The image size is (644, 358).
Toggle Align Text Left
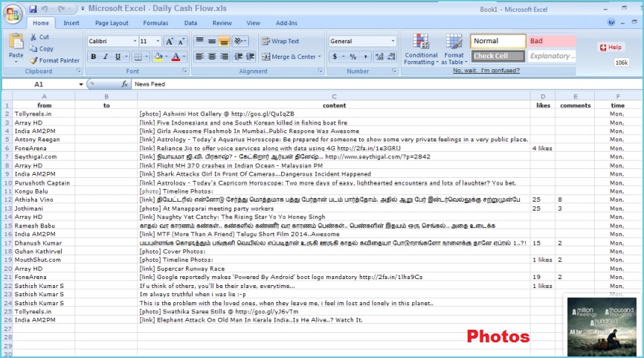tap(199, 57)
